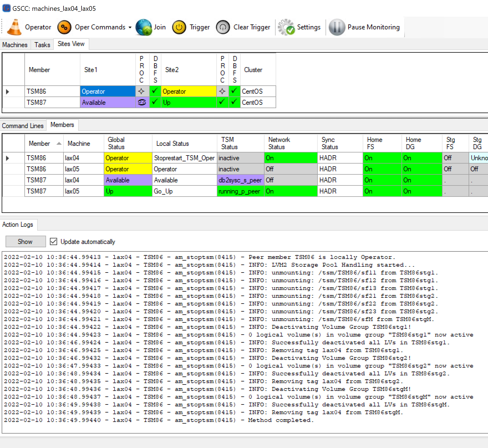488x448 pixels.
Task: Click the Unkno Stg DG cell
Action: click(x=479, y=158)
